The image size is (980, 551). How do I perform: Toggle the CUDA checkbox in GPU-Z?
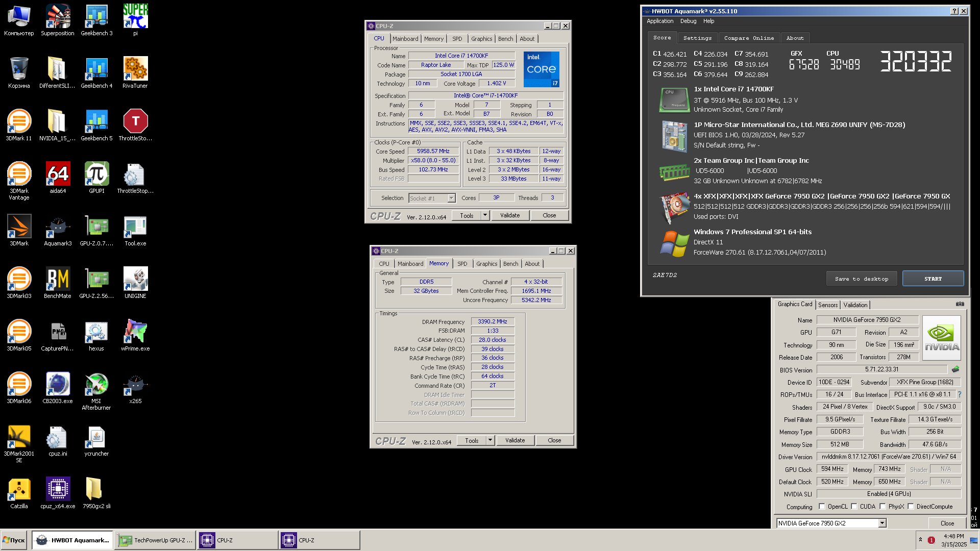854,507
